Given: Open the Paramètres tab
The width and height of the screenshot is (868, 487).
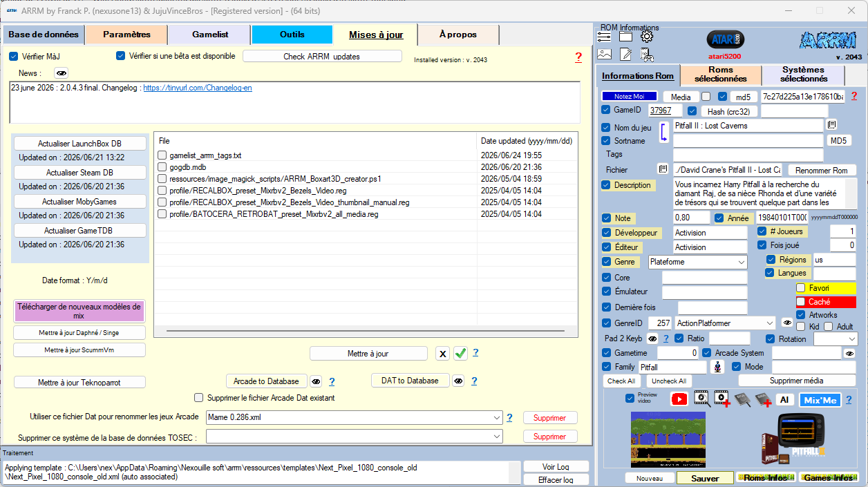Looking at the screenshot, I should pyautogui.click(x=127, y=35).
